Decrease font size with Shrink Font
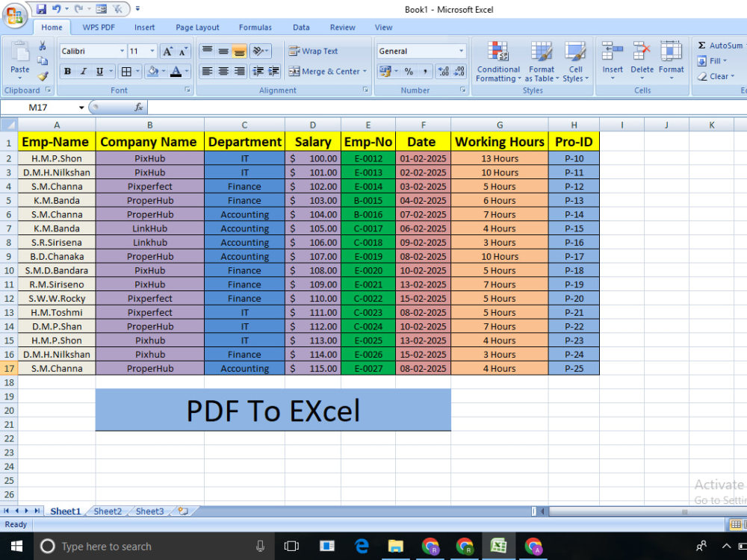Viewport: 747px width, 560px height. point(184,51)
